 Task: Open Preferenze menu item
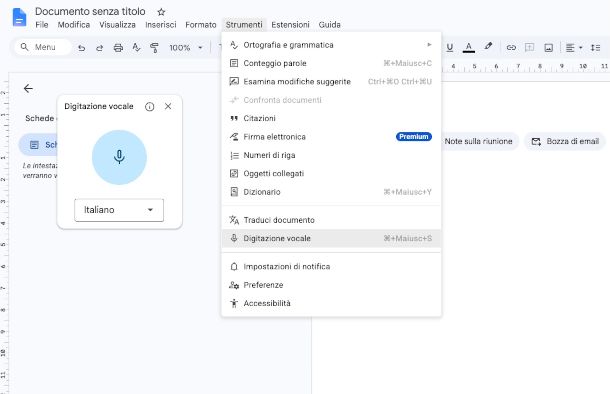click(x=331, y=285)
